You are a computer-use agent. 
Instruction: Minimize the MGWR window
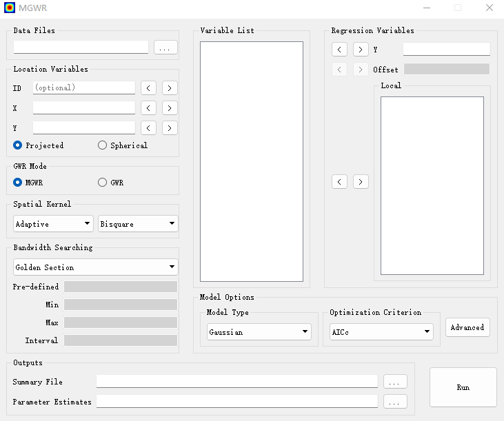click(427, 8)
